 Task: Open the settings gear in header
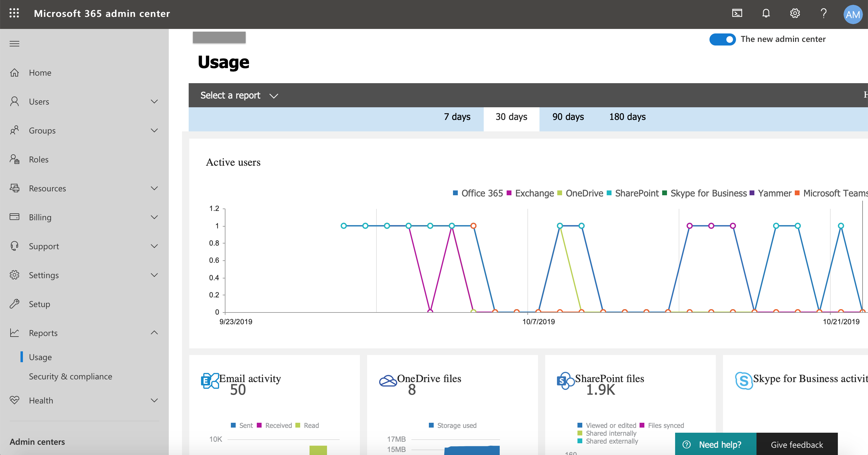point(795,14)
